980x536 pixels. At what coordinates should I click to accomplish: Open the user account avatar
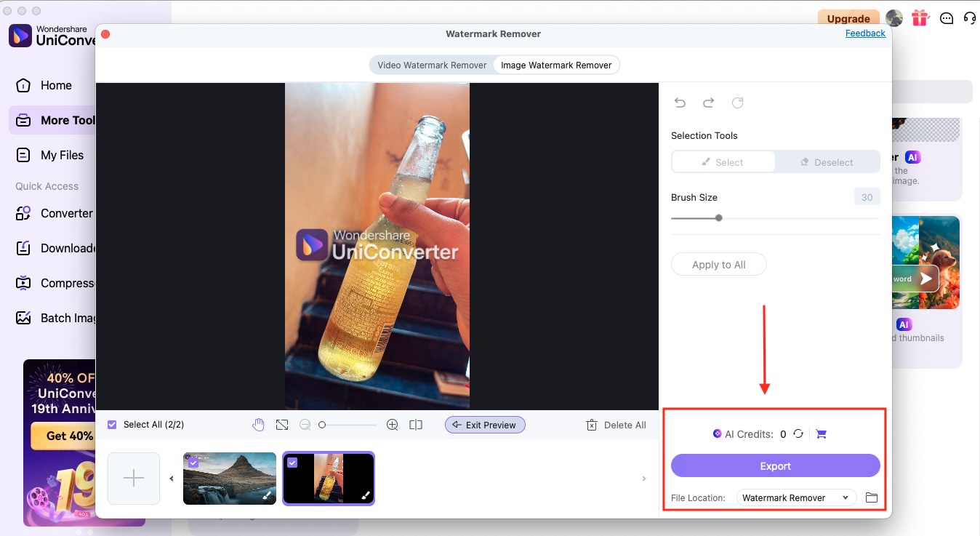[x=893, y=18]
